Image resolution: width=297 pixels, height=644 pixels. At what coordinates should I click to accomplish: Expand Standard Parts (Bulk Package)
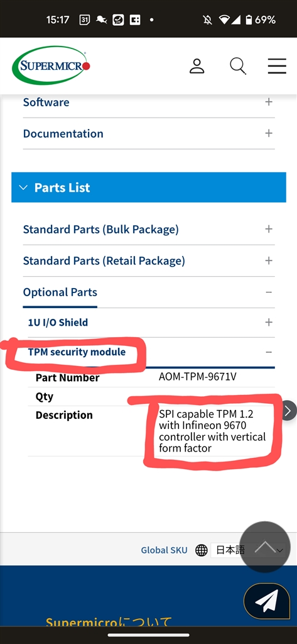149,229
